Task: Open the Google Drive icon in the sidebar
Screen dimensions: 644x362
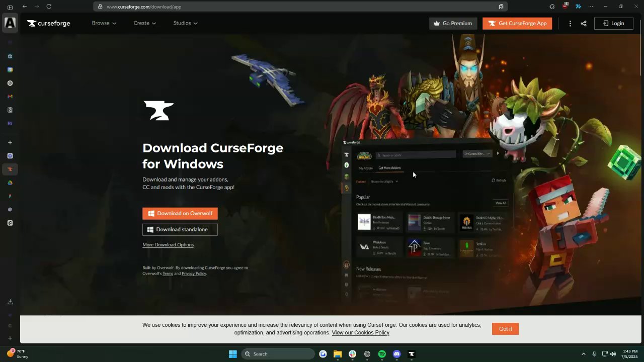Action: 10,183
